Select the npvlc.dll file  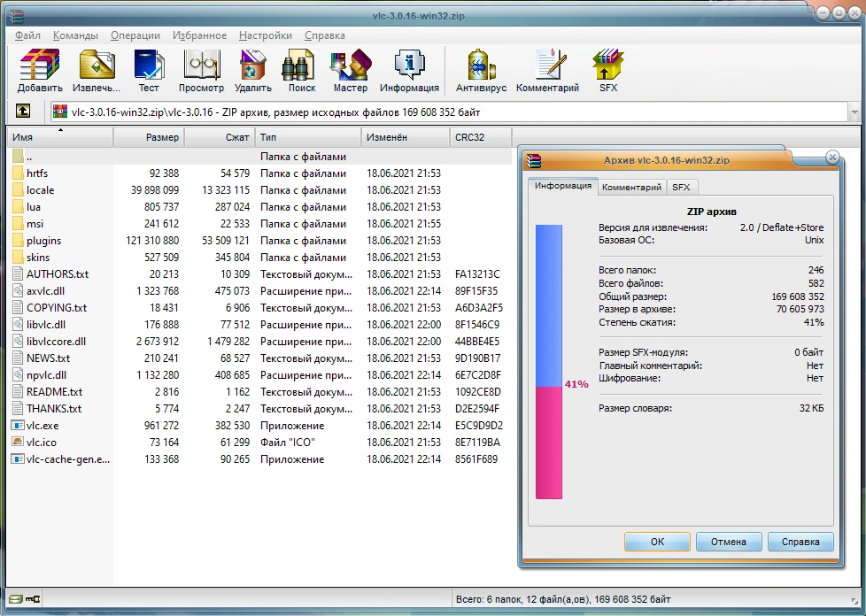(259, 374)
